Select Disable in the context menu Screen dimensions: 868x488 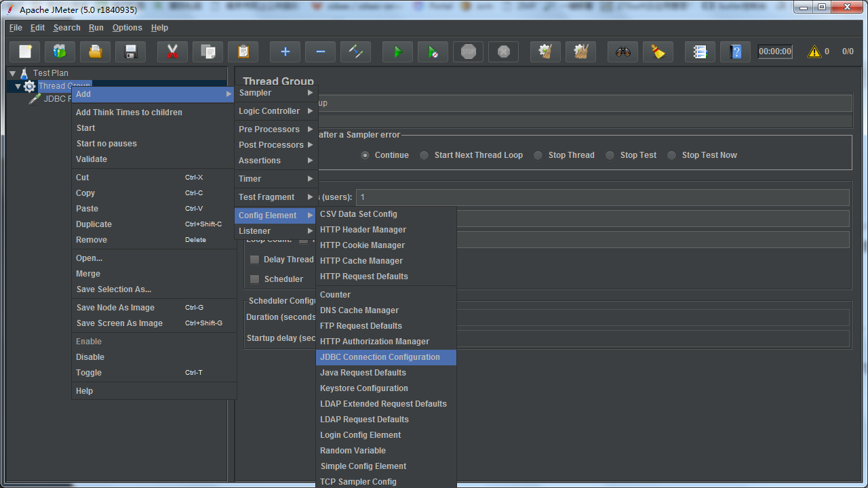(x=153, y=357)
